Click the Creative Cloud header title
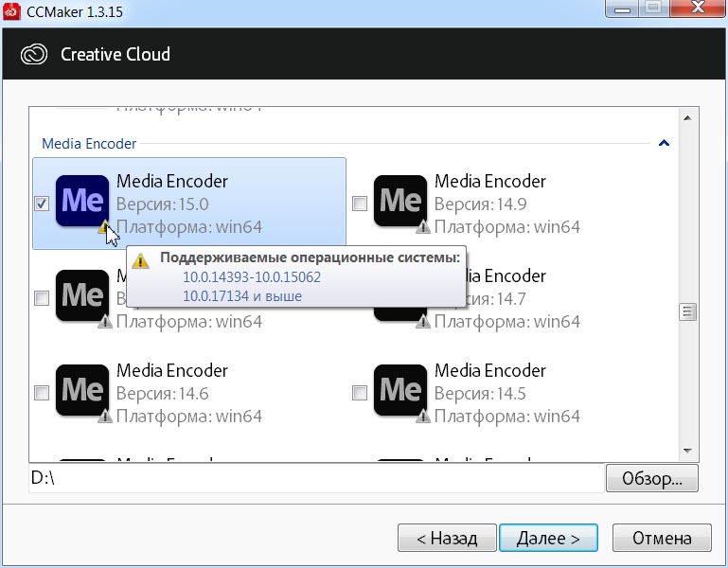Image resolution: width=728 pixels, height=568 pixels. pos(115,54)
